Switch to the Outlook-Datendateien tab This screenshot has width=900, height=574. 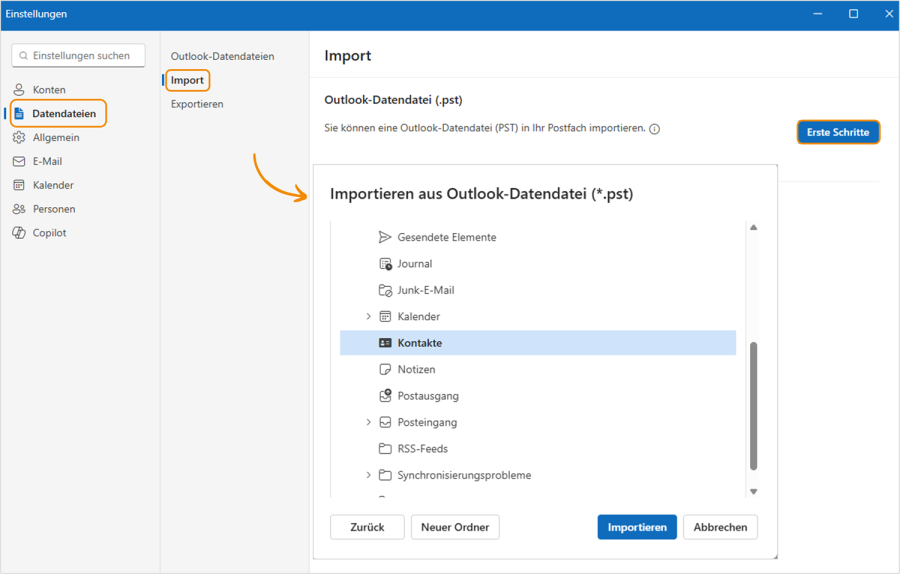click(x=223, y=56)
